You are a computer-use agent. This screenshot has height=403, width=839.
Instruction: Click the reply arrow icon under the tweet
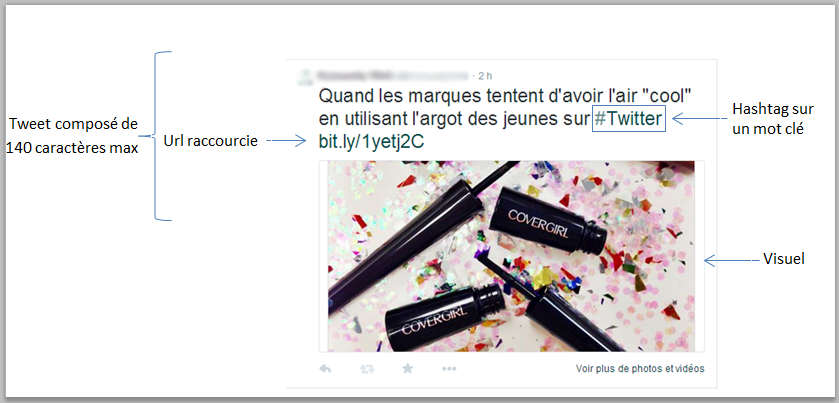(x=325, y=368)
